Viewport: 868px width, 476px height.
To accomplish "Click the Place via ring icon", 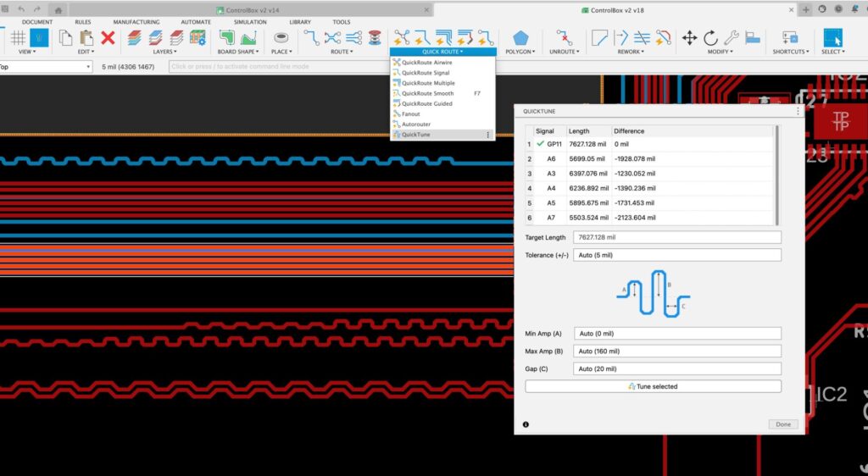I will [281, 37].
